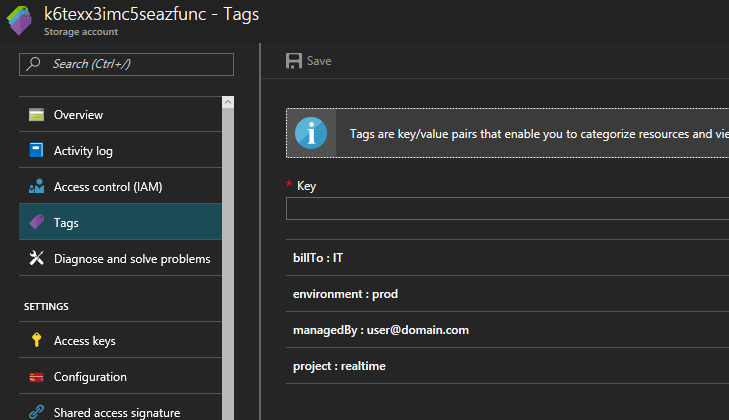Image resolution: width=729 pixels, height=420 pixels.
Task: Click the Overview icon in sidebar
Action: [36, 114]
